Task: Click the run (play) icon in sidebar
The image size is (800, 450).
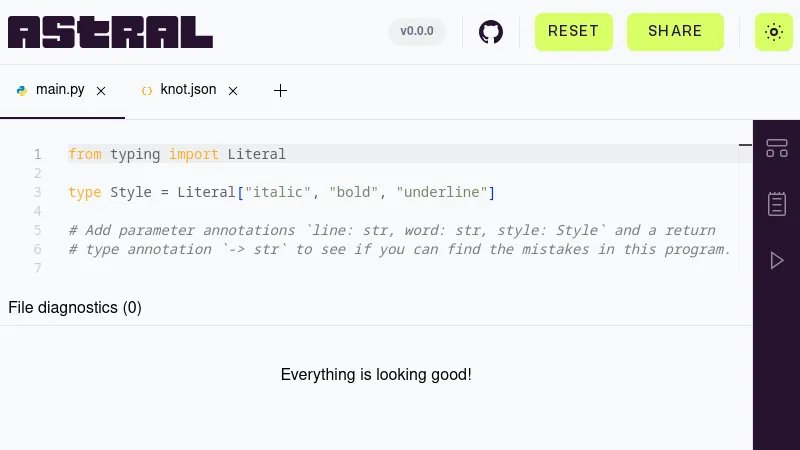Action: click(x=777, y=260)
